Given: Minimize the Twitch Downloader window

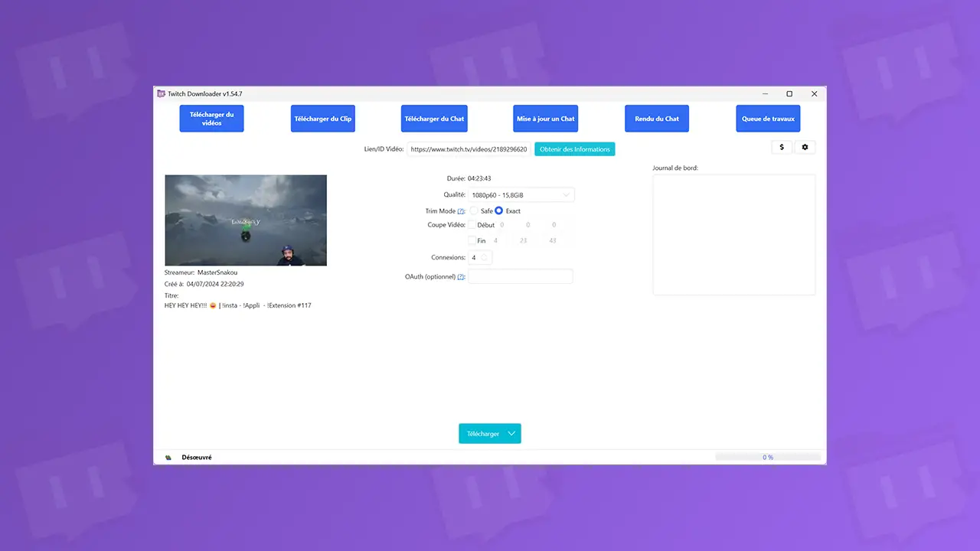Looking at the screenshot, I should [765, 93].
